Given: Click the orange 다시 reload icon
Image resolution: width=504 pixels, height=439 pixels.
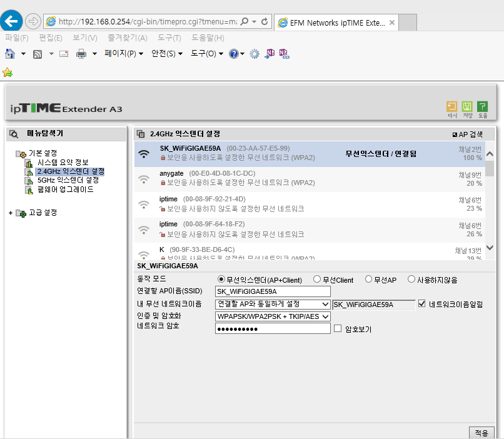Looking at the screenshot, I should [451, 106].
